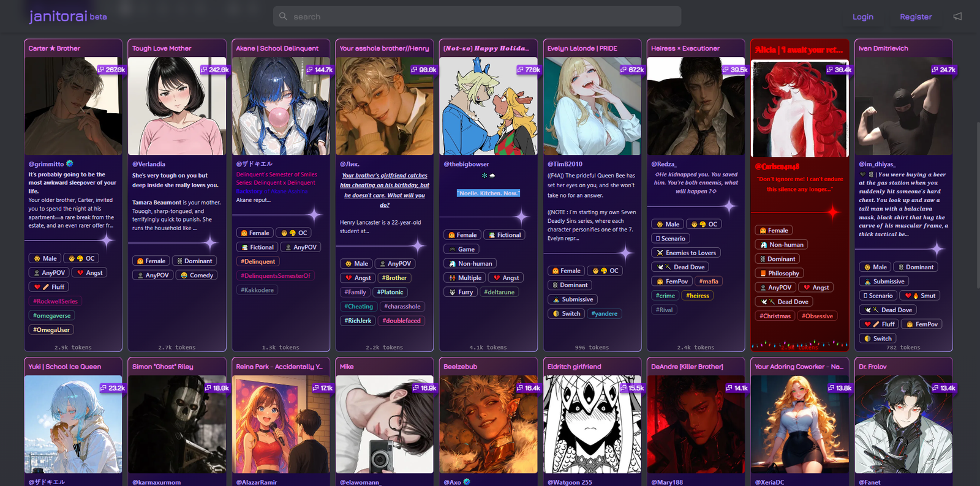The height and width of the screenshot is (486, 980).
Task: Click the 16.4k chat badge on Beelzebub
Action: [528, 388]
